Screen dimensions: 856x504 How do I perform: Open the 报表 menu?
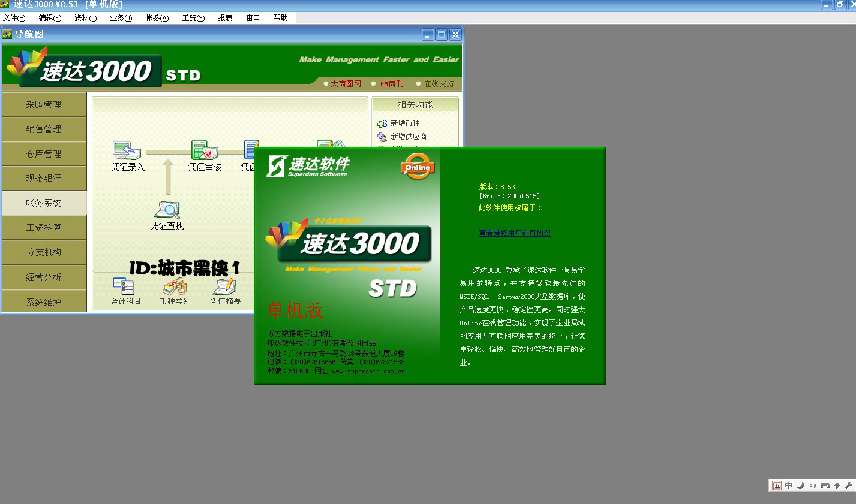pos(226,18)
